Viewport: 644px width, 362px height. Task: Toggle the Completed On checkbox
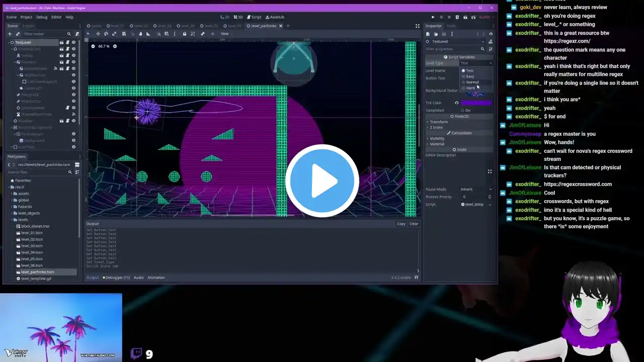463,110
